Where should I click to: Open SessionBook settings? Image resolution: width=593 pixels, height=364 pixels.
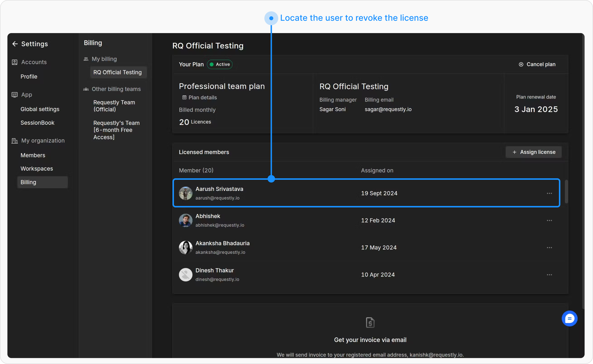pyautogui.click(x=37, y=123)
